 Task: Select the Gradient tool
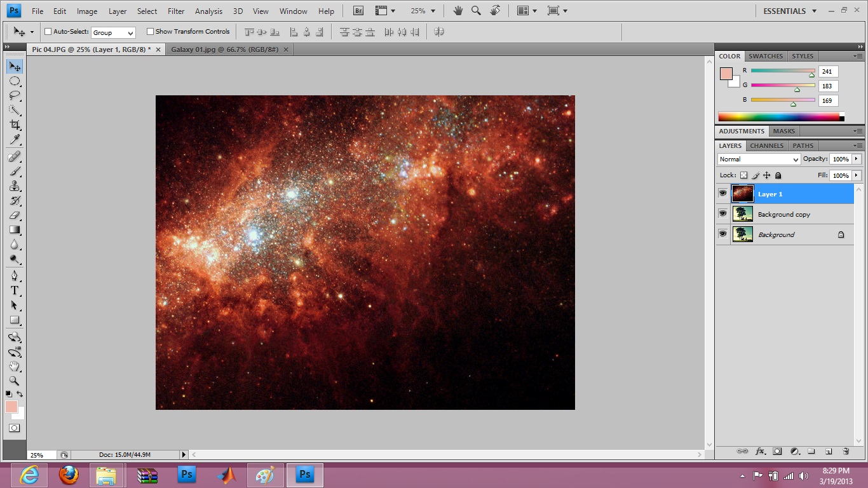(x=15, y=230)
